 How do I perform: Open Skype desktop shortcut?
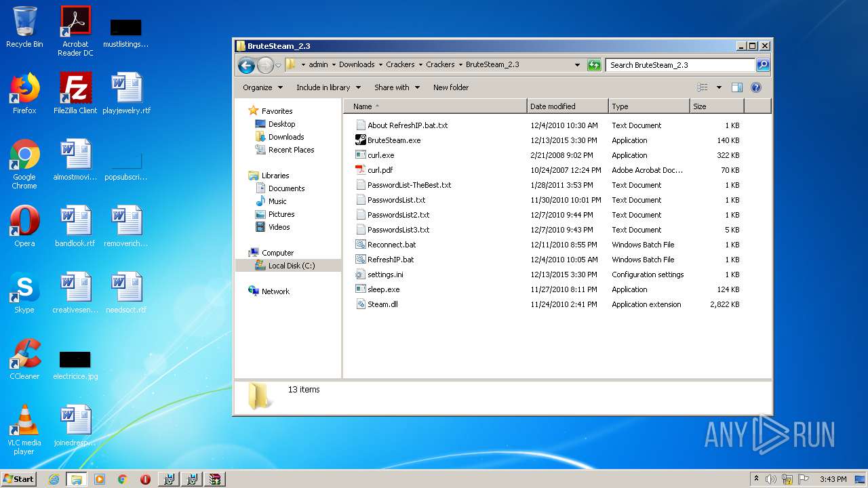[24, 293]
